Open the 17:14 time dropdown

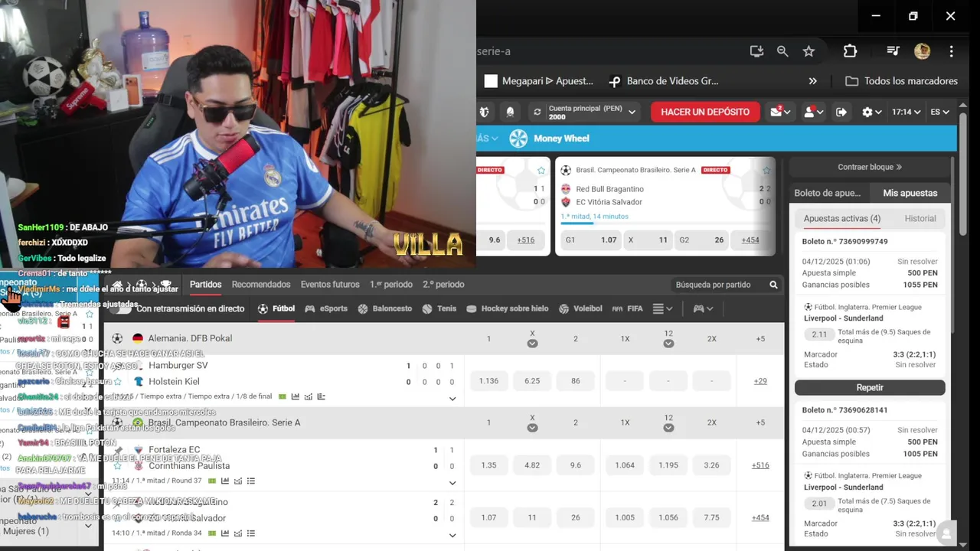[906, 112]
